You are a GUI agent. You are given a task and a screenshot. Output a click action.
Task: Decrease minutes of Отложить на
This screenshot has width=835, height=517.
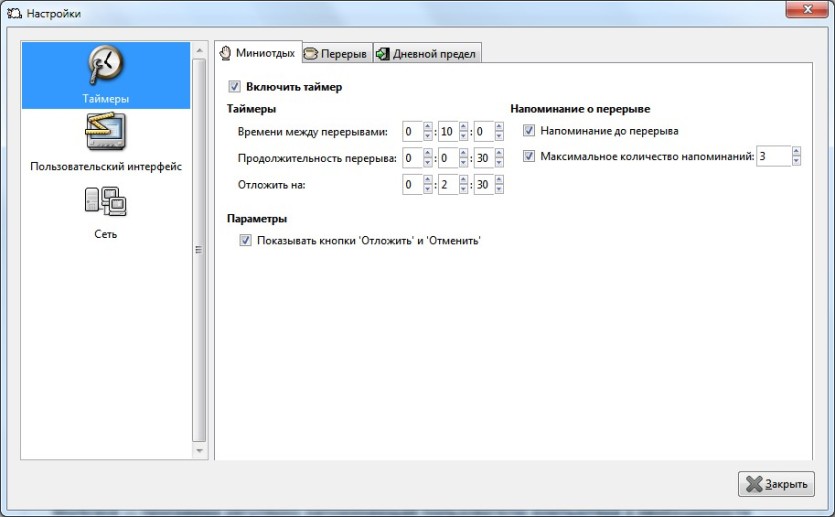coord(463,189)
